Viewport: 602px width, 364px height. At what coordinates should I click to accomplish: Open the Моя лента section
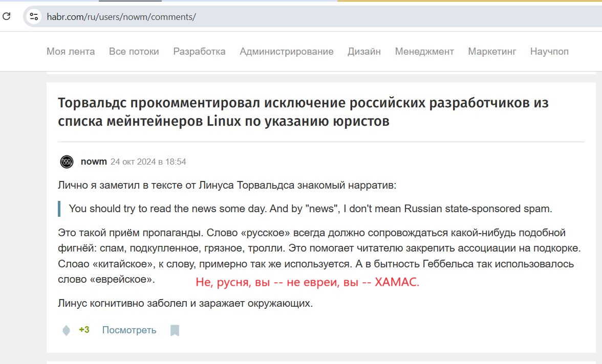point(71,52)
